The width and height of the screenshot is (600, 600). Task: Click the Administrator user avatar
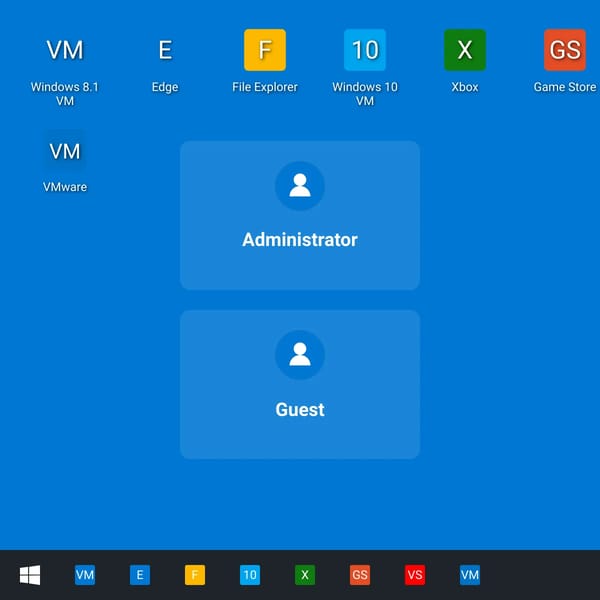[300, 186]
